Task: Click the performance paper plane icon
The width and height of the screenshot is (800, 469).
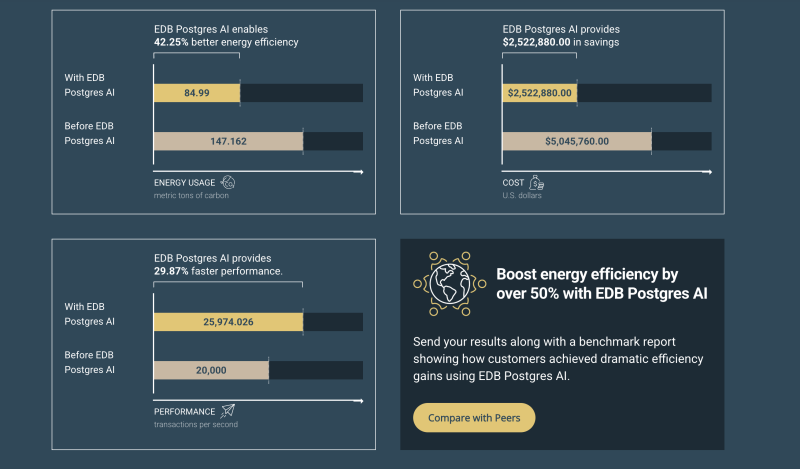Action: point(228,411)
